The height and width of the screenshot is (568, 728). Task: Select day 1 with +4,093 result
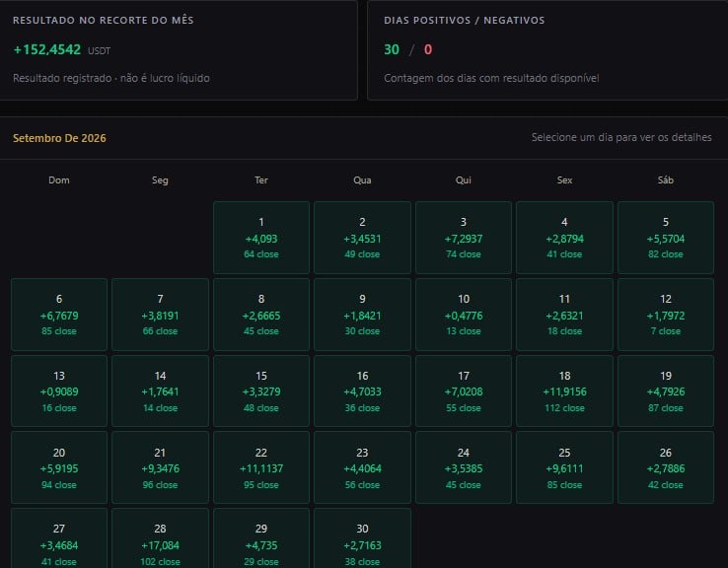click(261, 238)
